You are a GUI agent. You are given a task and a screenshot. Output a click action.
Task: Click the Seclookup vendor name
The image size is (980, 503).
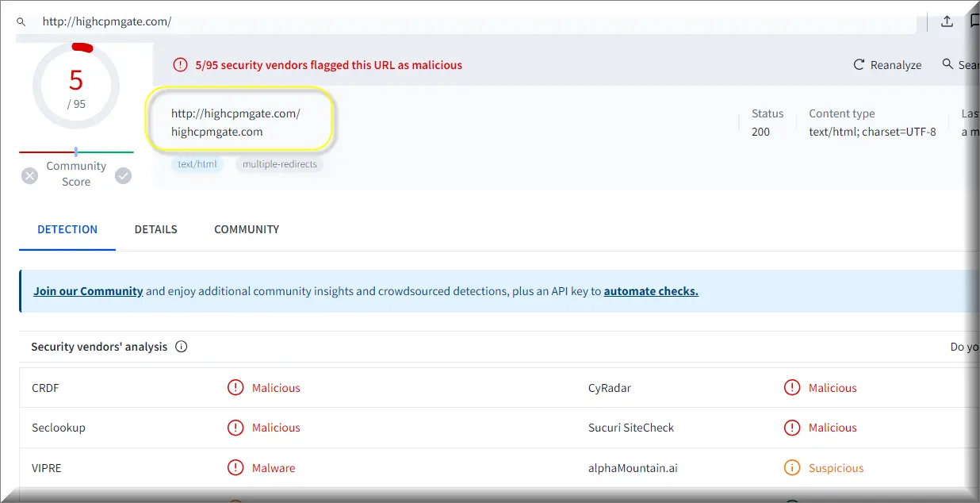(59, 428)
